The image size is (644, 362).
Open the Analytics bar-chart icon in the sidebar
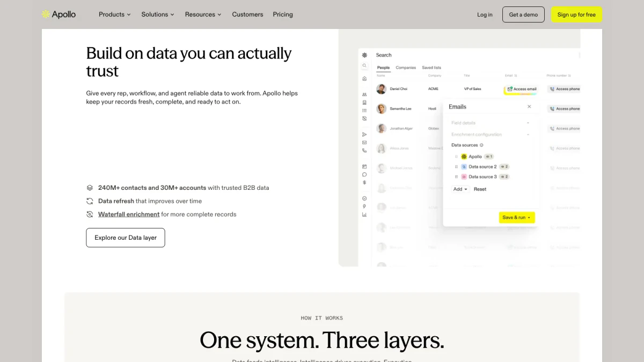tap(364, 215)
